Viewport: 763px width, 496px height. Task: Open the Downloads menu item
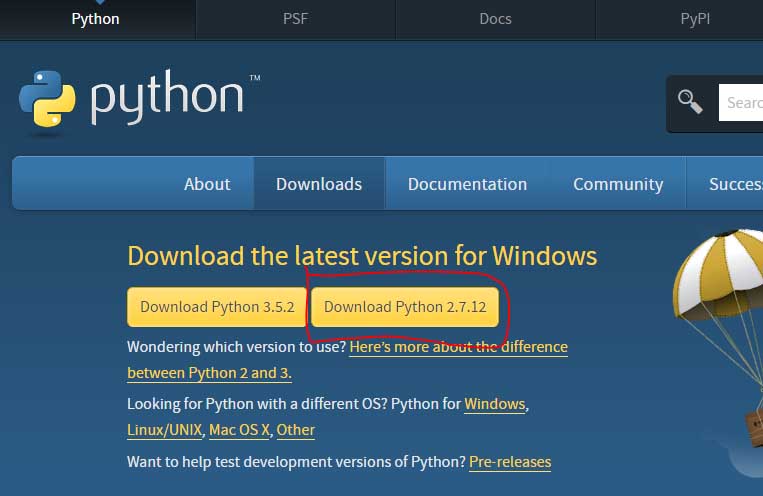(x=319, y=184)
